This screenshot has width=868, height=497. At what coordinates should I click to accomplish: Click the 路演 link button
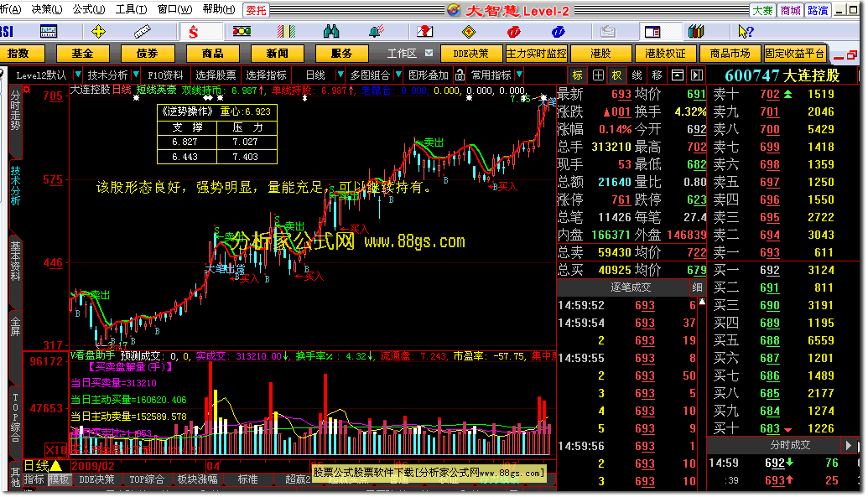coord(817,10)
